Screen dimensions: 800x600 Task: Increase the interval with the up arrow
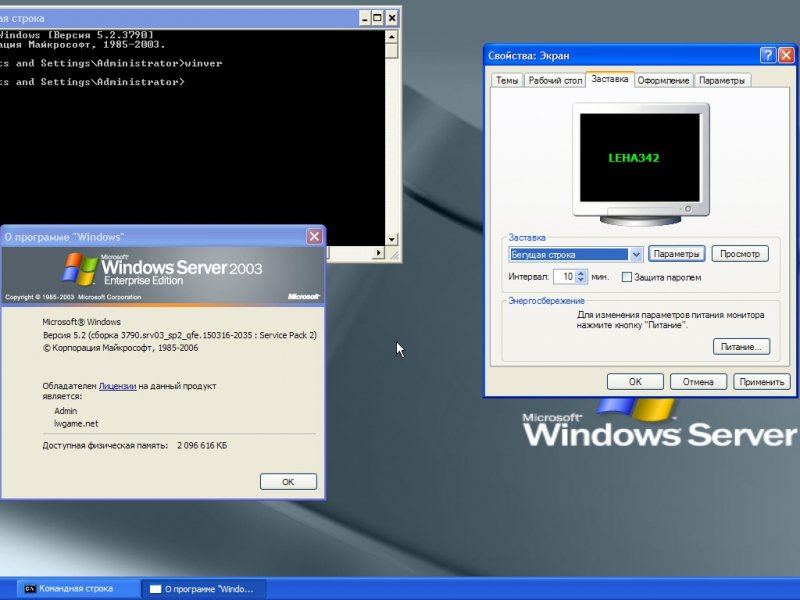point(581,273)
